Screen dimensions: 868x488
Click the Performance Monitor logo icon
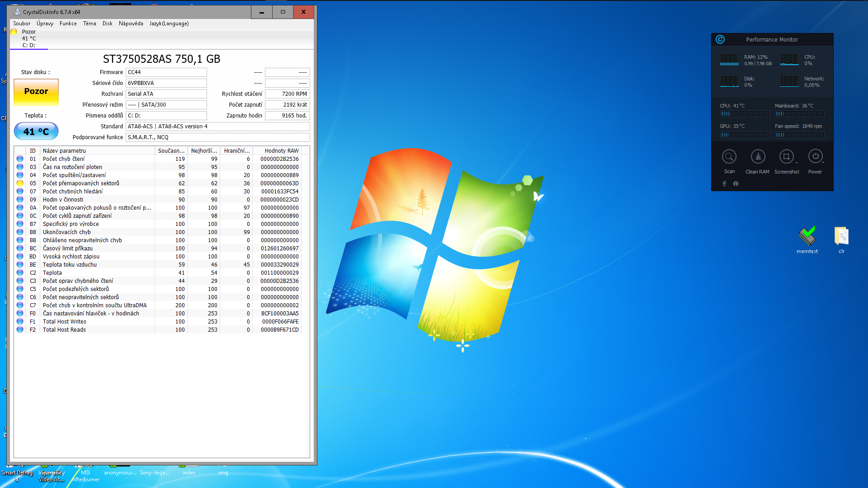(720, 39)
